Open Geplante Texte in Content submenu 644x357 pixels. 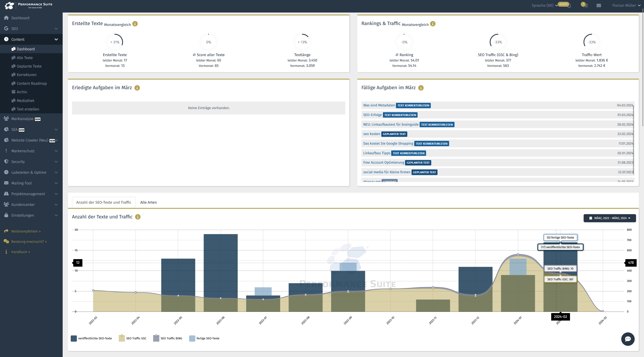[29, 66]
